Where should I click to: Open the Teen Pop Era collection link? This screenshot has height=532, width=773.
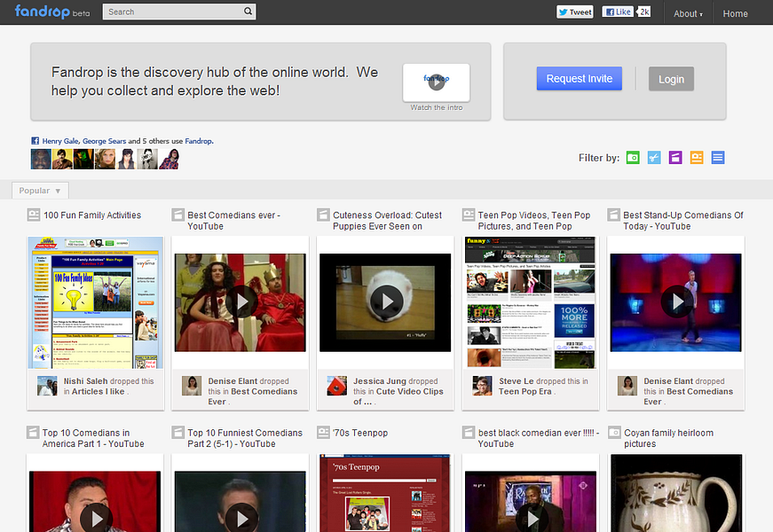pos(525,391)
